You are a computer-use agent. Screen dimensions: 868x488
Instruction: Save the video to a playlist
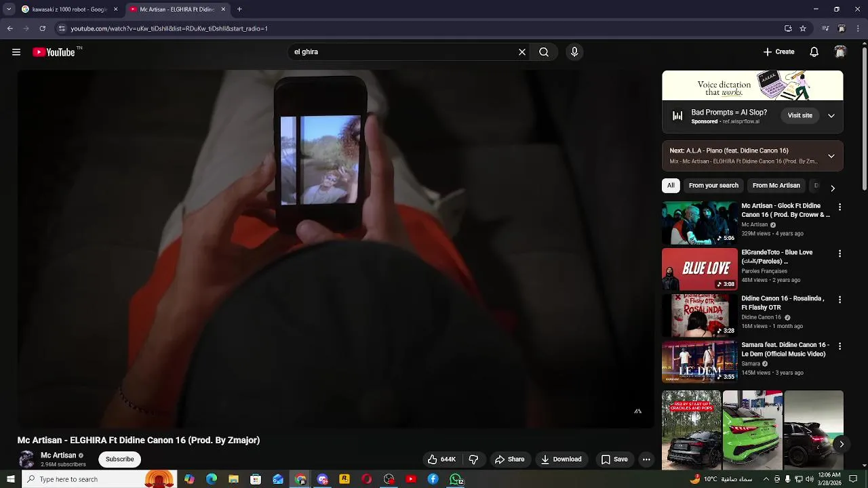click(614, 460)
